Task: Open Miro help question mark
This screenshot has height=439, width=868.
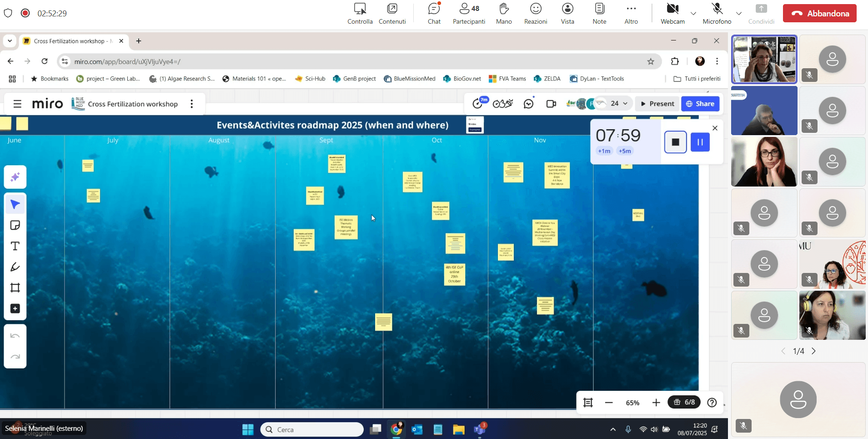Action: point(712,403)
